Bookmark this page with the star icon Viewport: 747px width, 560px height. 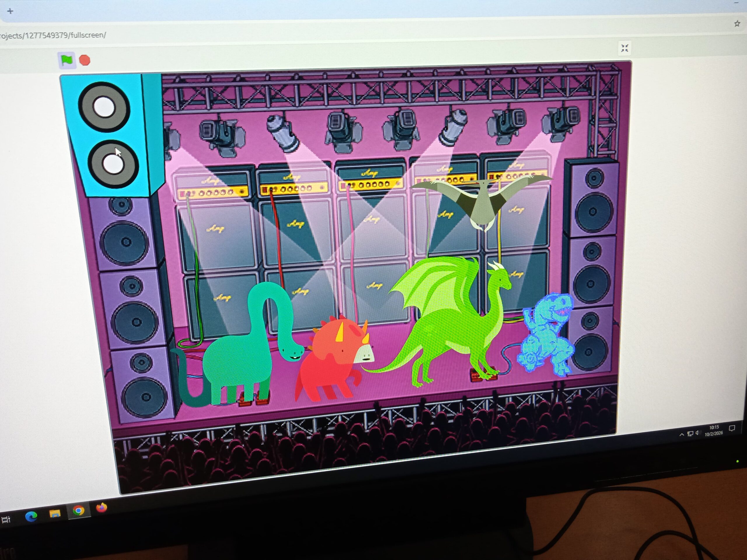(737, 24)
